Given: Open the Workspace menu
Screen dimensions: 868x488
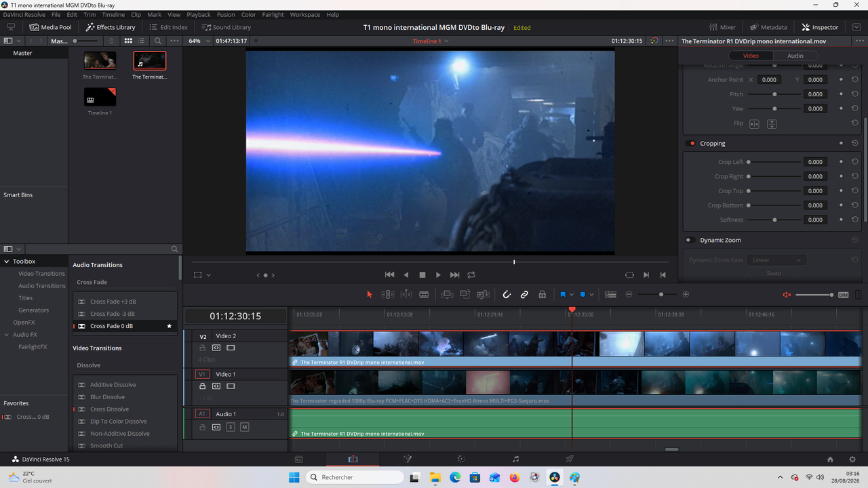Looking at the screenshot, I should pyautogui.click(x=305, y=14).
